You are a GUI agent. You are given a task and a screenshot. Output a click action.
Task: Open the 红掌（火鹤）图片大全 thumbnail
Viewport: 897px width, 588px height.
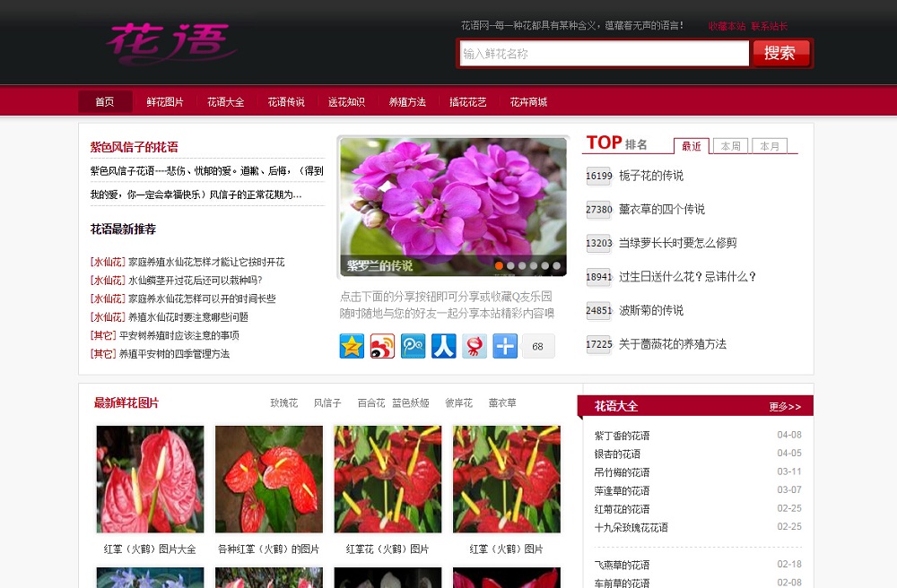click(x=150, y=479)
